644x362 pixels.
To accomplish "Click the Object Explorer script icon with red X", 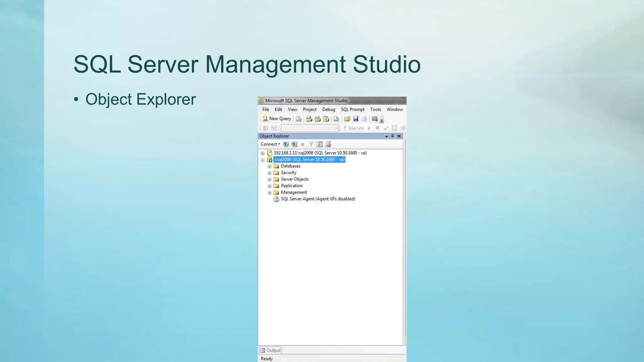I will click(x=328, y=144).
